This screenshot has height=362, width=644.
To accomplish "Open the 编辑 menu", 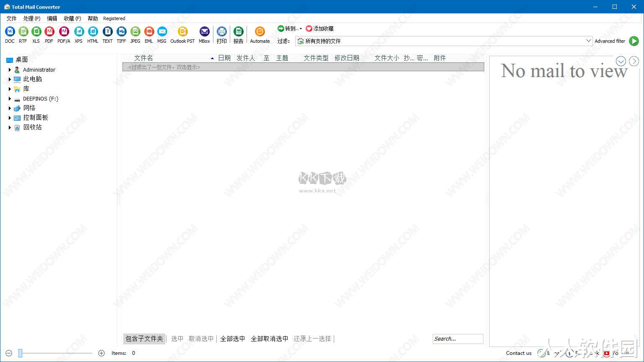I will tap(52, 18).
